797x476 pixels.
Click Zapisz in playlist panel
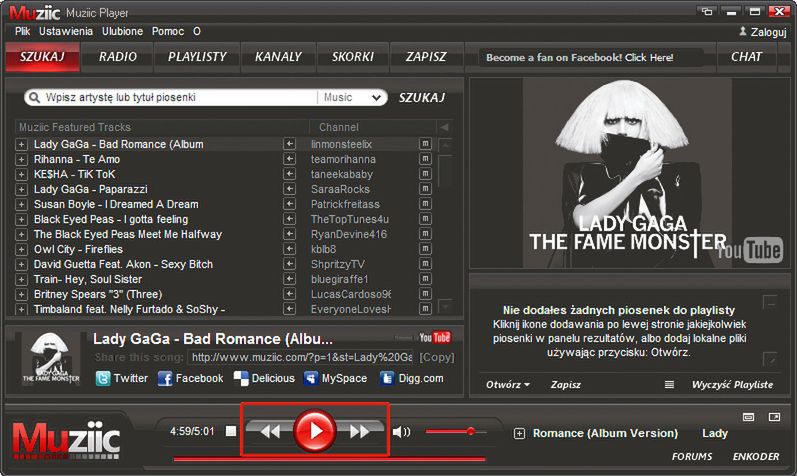coord(566,385)
